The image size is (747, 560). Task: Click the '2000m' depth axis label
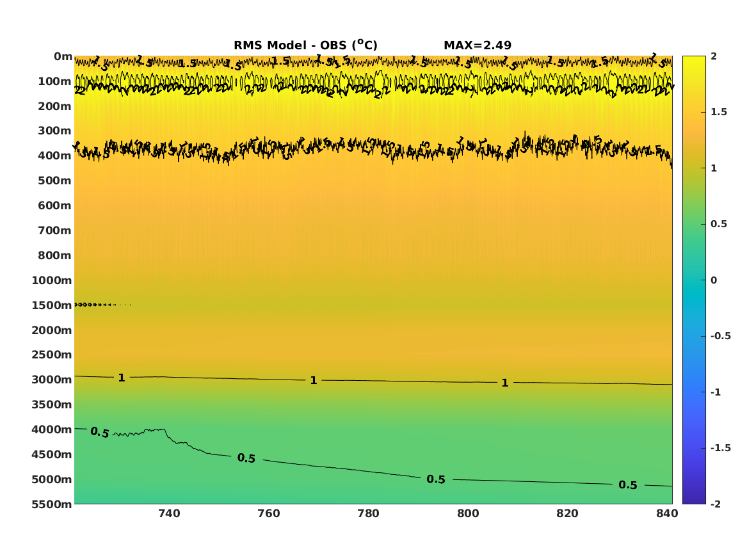[x=52, y=330]
